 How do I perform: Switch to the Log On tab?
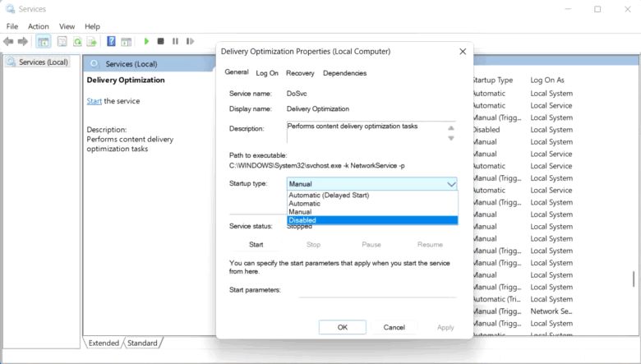tap(267, 73)
